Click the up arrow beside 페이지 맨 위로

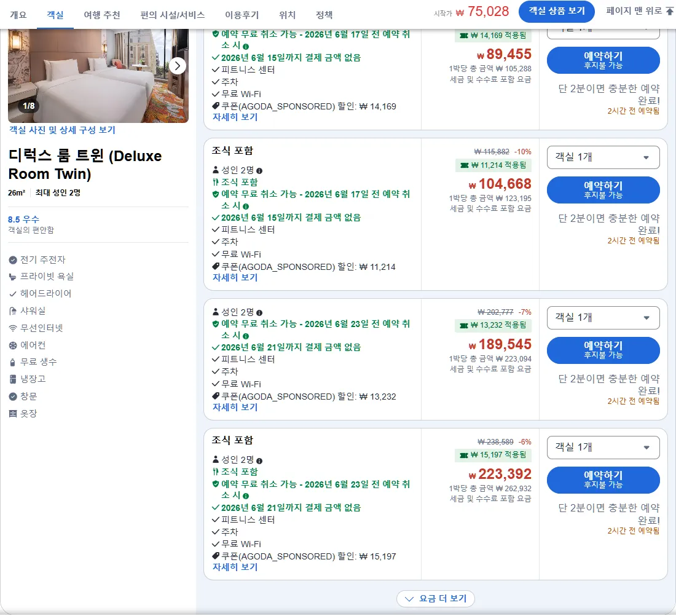669,11
